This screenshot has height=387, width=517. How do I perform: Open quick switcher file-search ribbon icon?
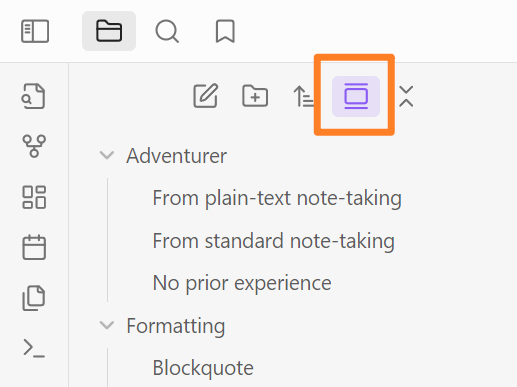click(34, 96)
